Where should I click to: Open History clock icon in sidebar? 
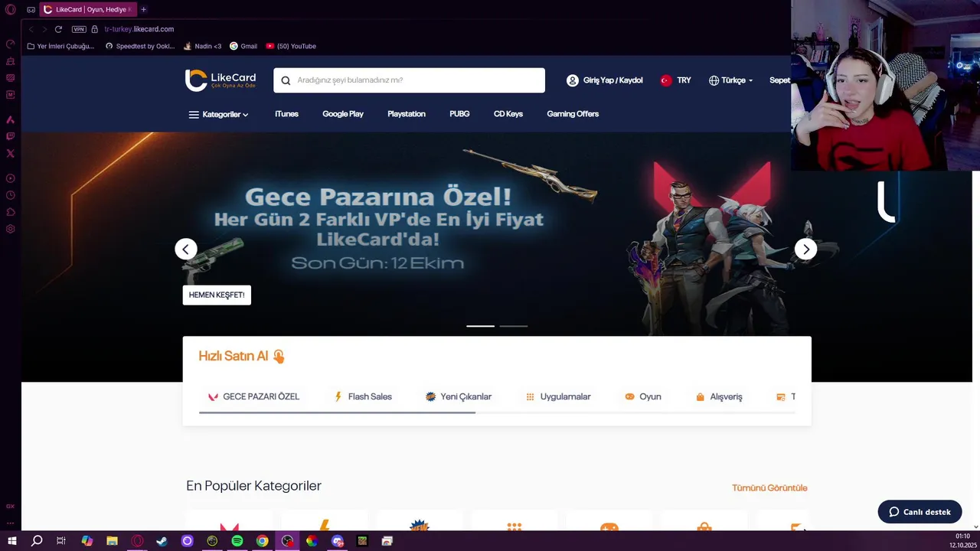11,195
